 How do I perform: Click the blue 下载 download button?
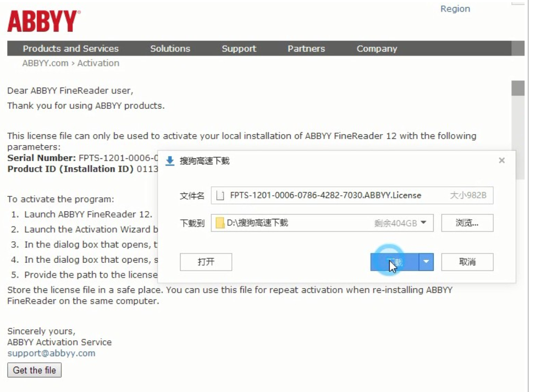[x=395, y=262]
